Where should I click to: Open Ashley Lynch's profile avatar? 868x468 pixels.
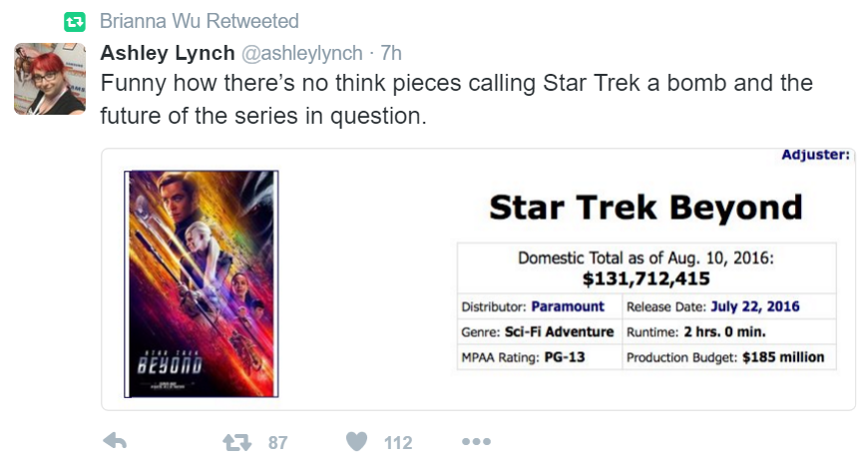[50, 79]
